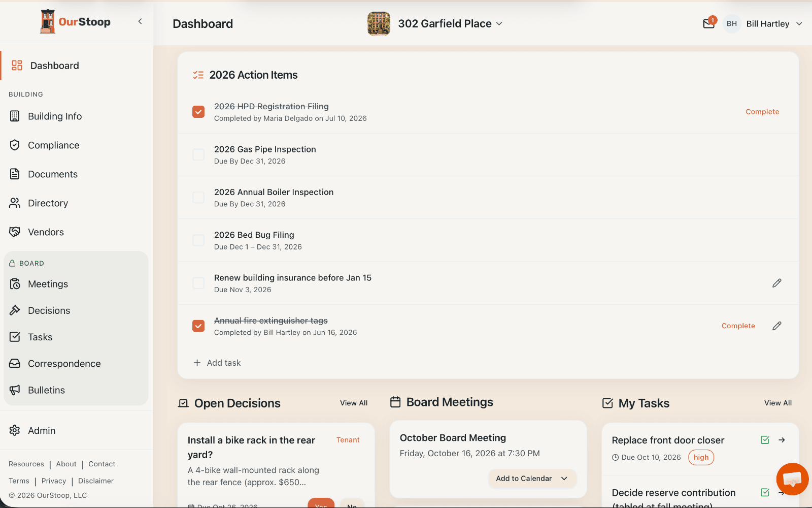Open the Bill Hartley account menu

[774, 23]
